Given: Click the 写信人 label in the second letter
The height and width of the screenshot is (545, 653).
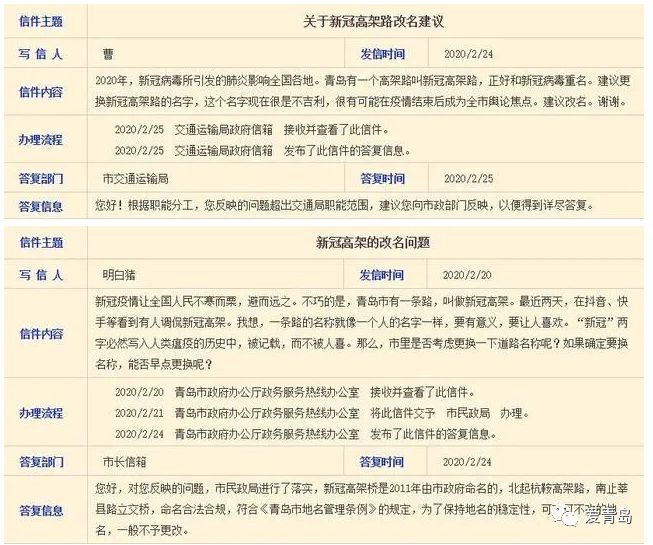Looking at the screenshot, I should coord(41,275).
